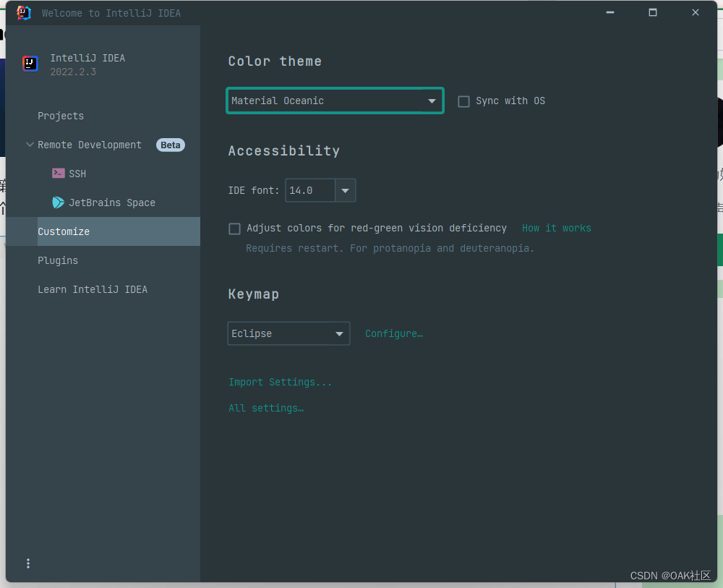The image size is (723, 588).
Task: Click the 2022.2.3 version text
Action: click(x=73, y=72)
